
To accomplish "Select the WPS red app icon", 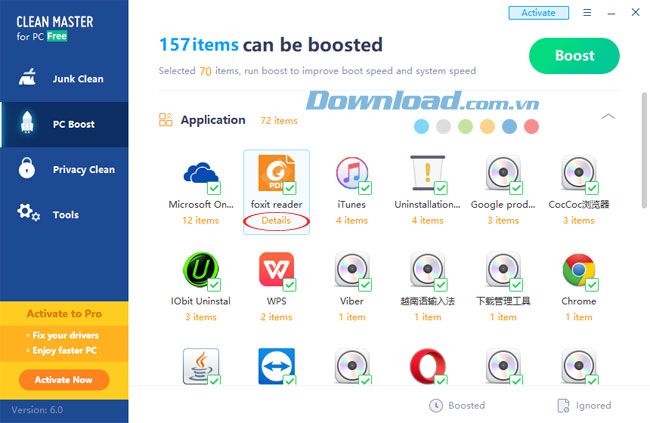I will click(x=276, y=270).
